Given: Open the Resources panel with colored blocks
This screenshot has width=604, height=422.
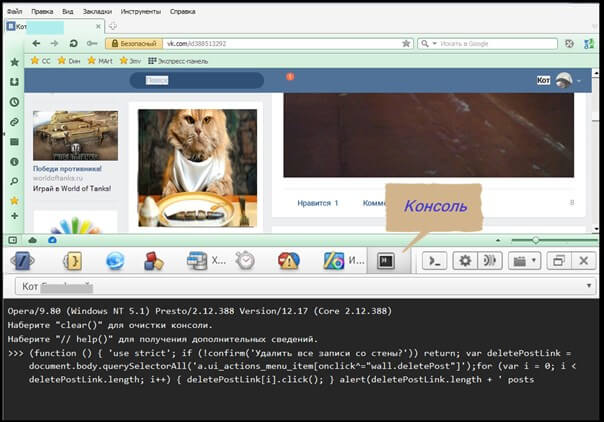Looking at the screenshot, I should (154, 261).
